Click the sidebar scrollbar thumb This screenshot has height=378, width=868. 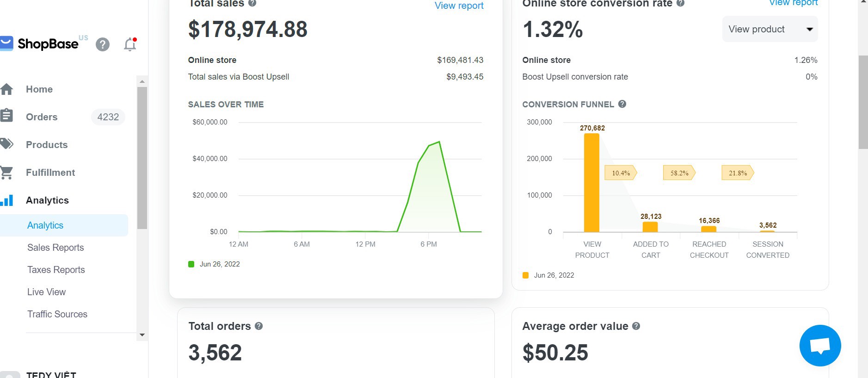(x=142, y=158)
